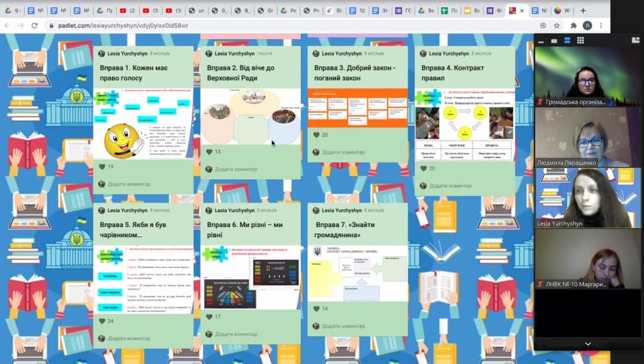The image size is (644, 364).
Task: Toggle like on Вправа 7 post
Action: tap(316, 309)
